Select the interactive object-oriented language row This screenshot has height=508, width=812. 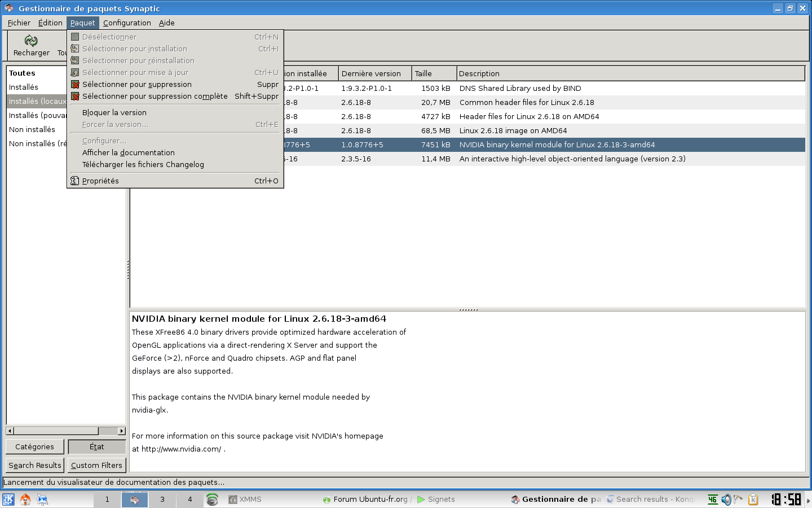click(x=544, y=159)
